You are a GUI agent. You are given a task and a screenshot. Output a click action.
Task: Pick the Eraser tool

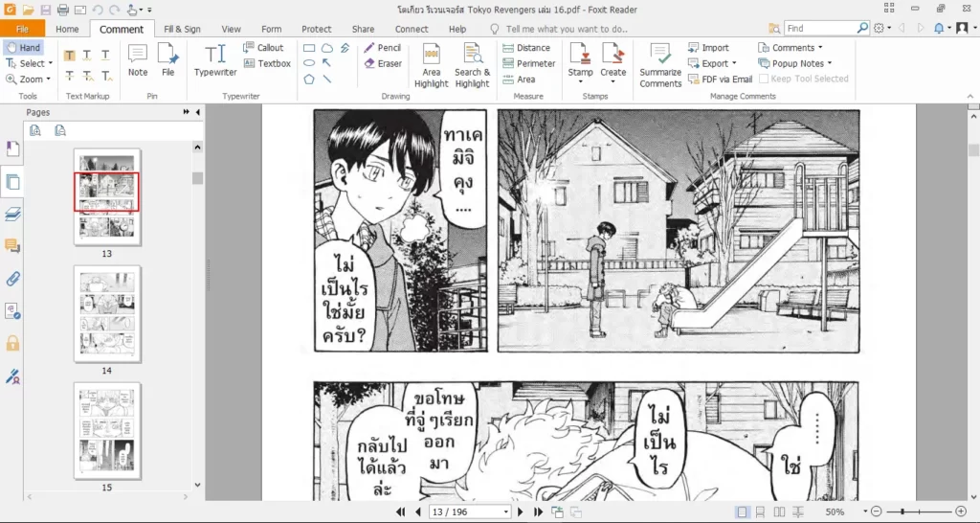tap(383, 63)
